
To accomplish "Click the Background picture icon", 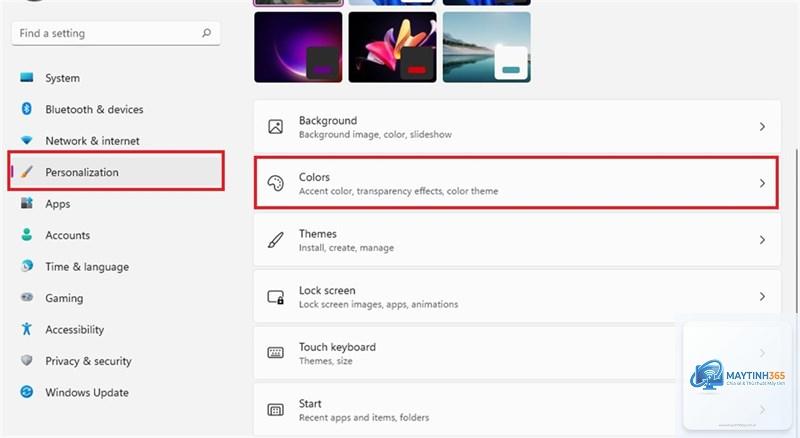I will (x=276, y=127).
